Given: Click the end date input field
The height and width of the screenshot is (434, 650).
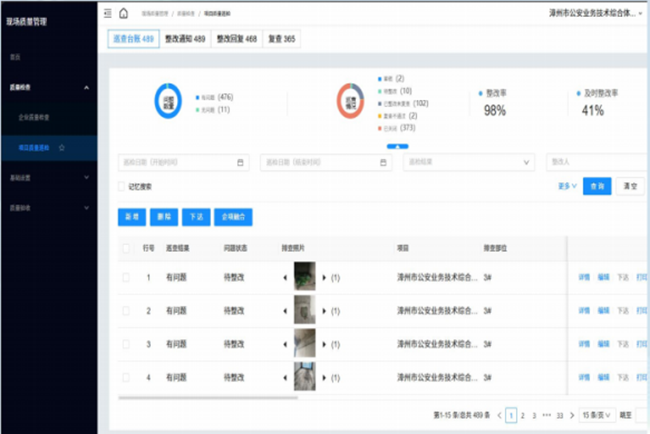Looking at the screenshot, I should (326, 162).
